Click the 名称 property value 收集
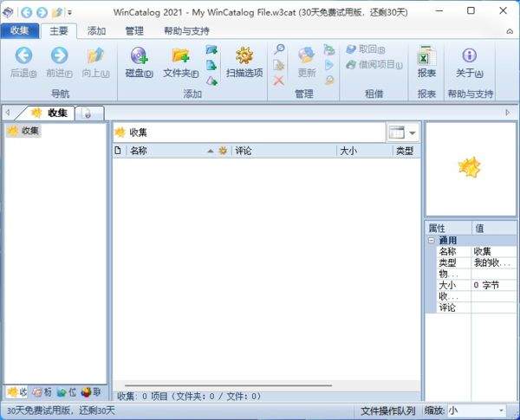 click(x=494, y=251)
